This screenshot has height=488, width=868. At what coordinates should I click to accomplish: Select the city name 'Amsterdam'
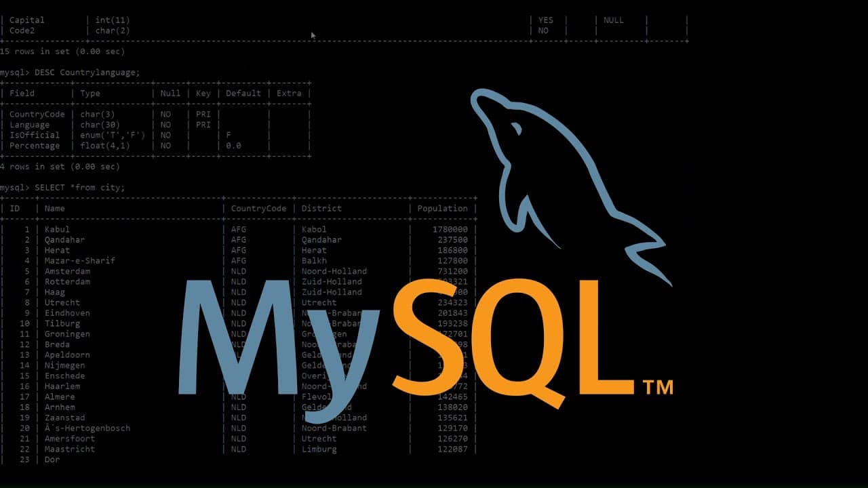pyautogui.click(x=67, y=271)
